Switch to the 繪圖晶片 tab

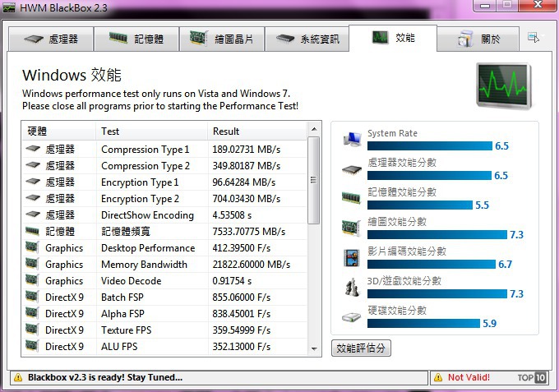[x=222, y=39]
